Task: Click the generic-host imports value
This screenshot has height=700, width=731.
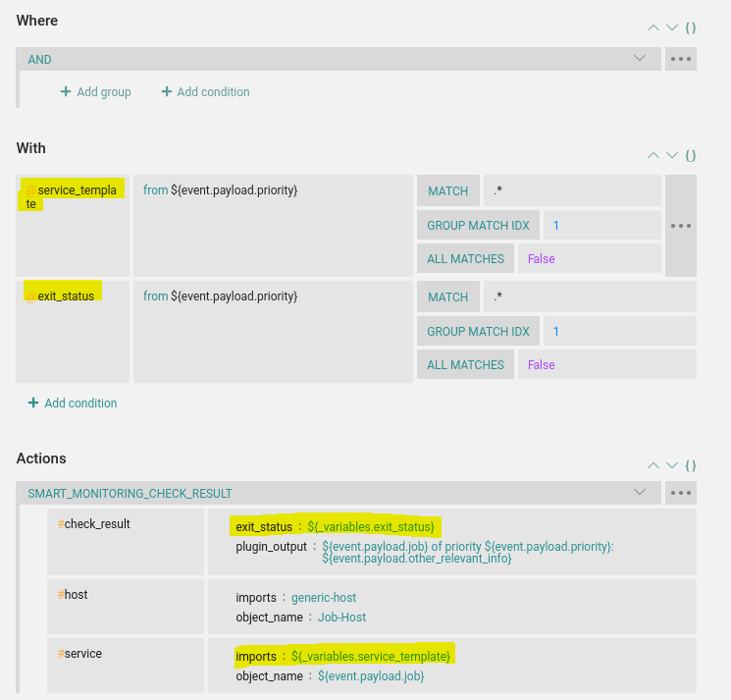Action: point(324,598)
